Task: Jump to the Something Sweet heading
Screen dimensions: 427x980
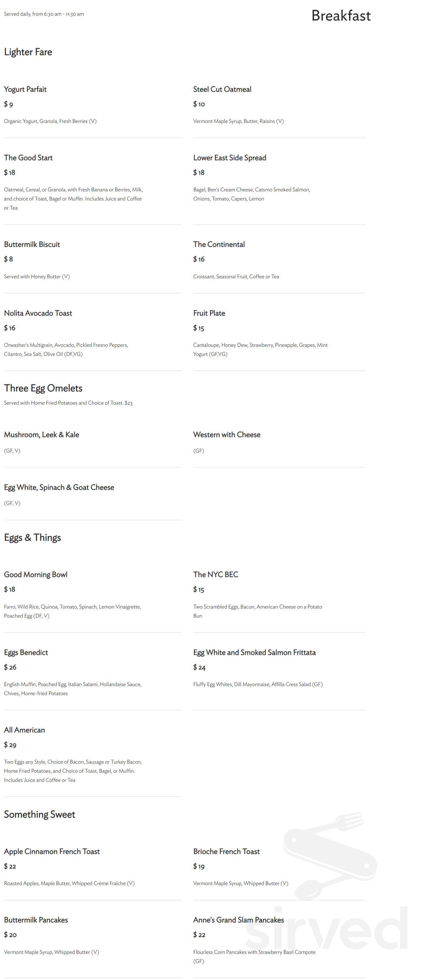Action: click(40, 814)
